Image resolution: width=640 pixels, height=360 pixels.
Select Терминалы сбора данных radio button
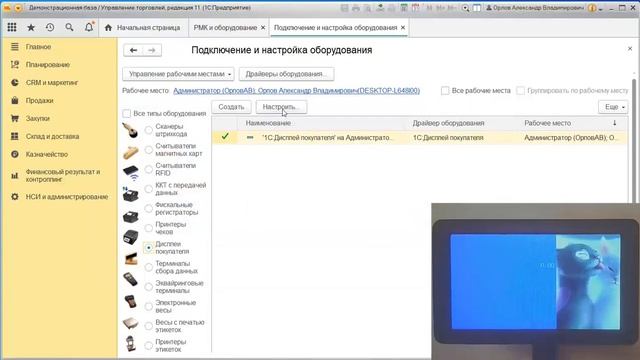(x=149, y=267)
